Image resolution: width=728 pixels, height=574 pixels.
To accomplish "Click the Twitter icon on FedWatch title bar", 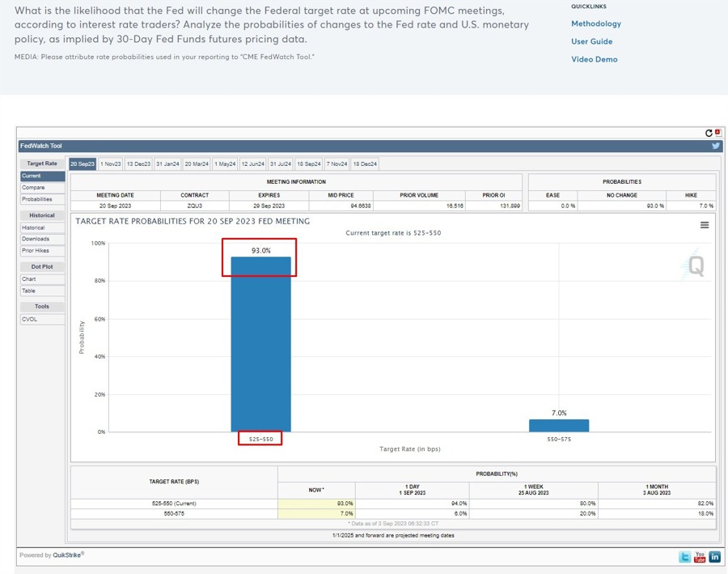I will pos(715,144).
